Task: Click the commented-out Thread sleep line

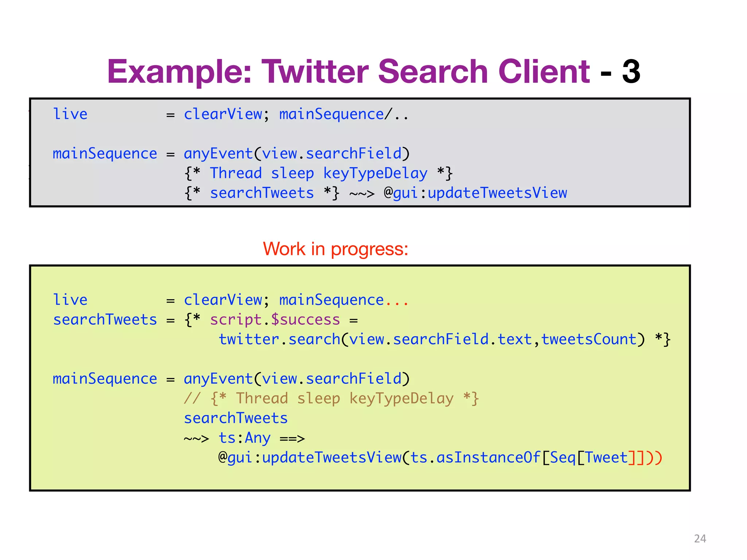Action: point(331,398)
